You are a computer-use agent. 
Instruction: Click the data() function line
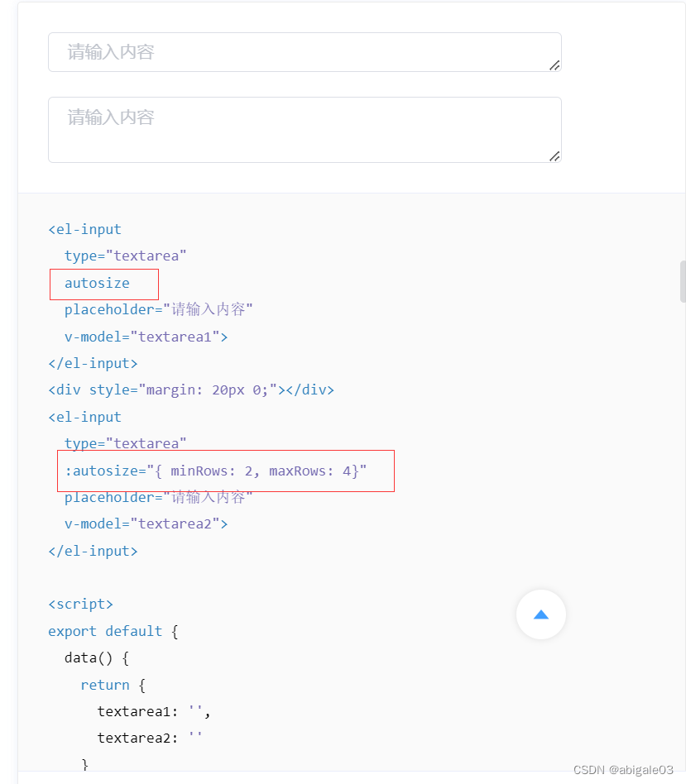97,658
